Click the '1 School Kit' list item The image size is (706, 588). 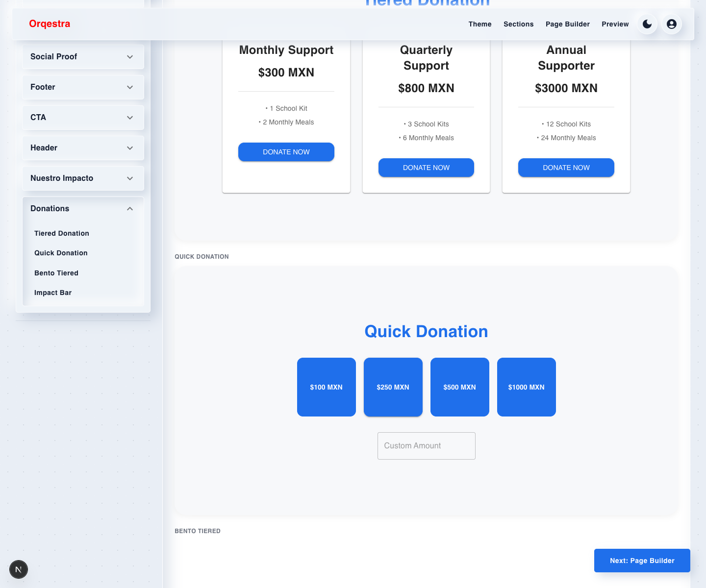pyautogui.click(x=286, y=108)
